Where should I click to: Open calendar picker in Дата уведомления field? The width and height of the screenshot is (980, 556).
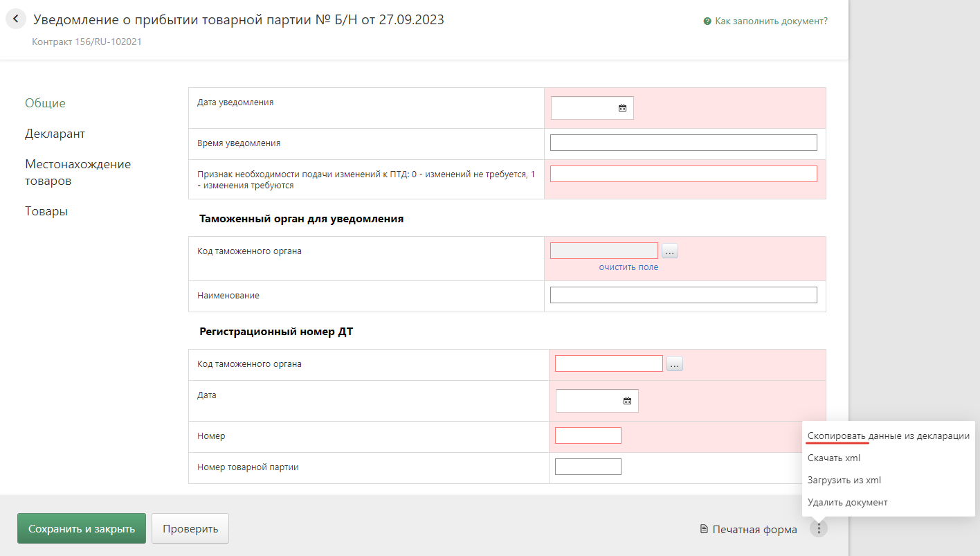[x=622, y=108]
